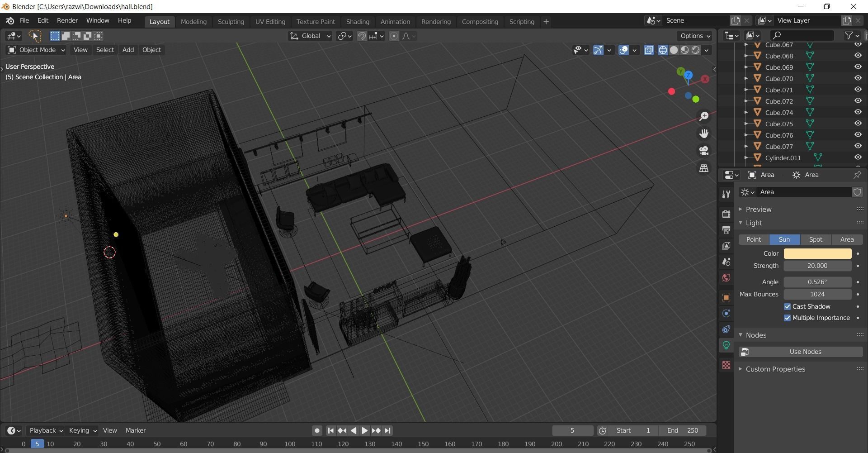The width and height of the screenshot is (868, 453).
Task: Open the Keying dropdown in timeline
Action: (x=83, y=430)
